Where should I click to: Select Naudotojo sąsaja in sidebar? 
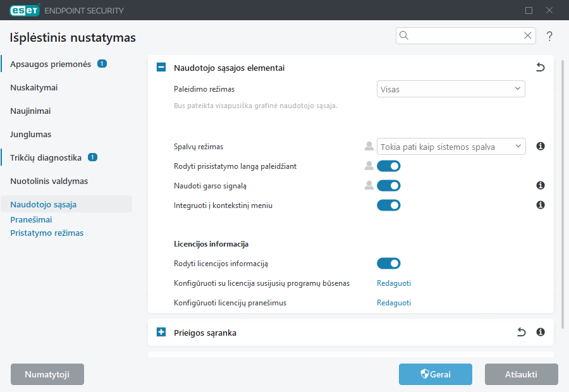point(66,204)
